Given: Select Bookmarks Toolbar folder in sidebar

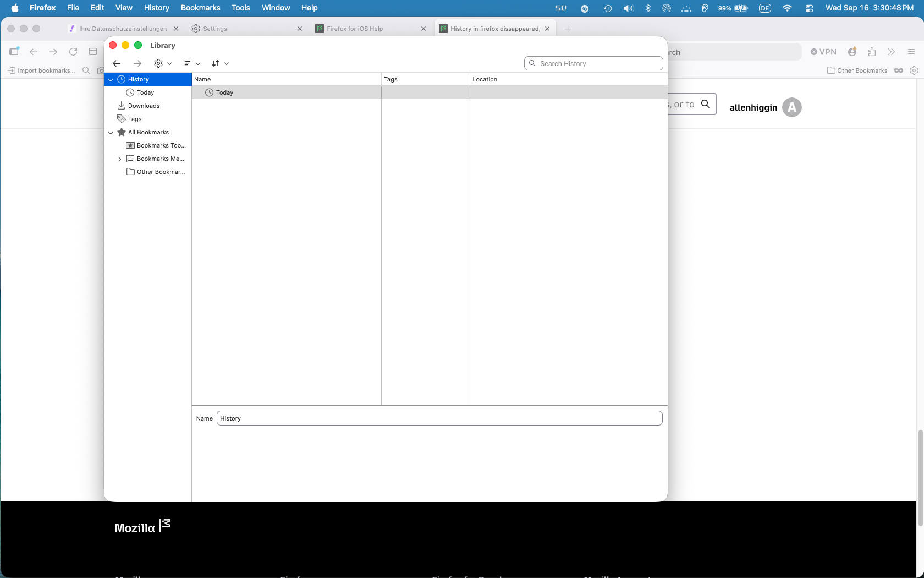Looking at the screenshot, I should (x=161, y=145).
